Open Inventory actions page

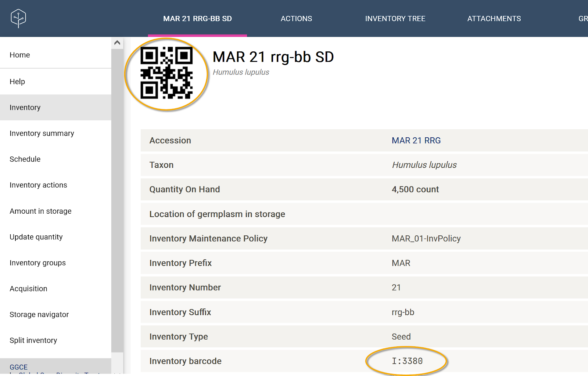pyautogui.click(x=55, y=185)
